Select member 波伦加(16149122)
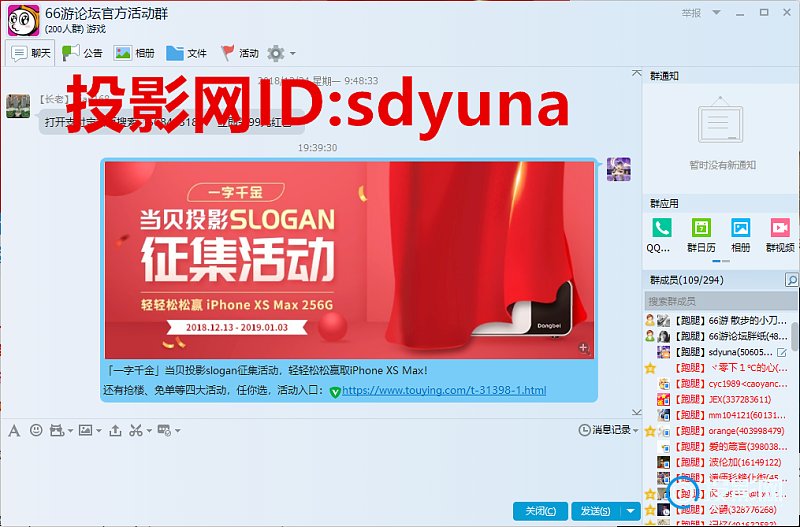The width and height of the screenshot is (800, 527). [717, 463]
